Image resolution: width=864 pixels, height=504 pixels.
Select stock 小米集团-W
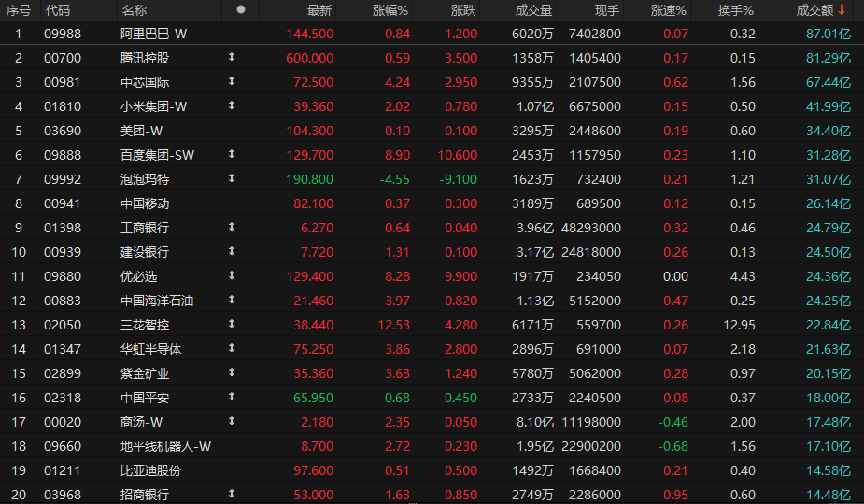click(x=154, y=106)
